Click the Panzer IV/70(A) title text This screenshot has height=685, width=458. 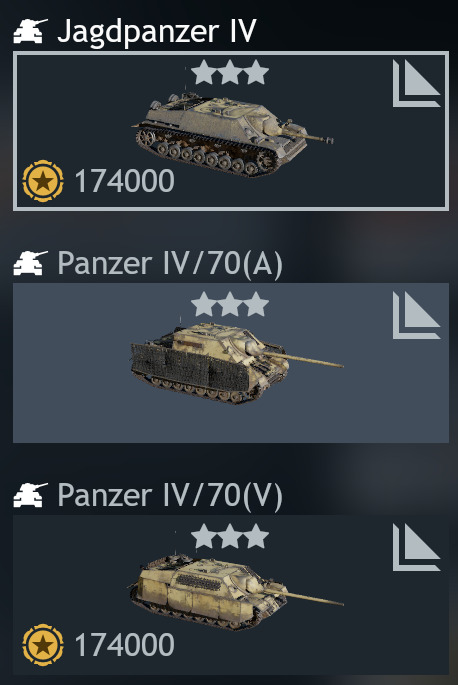170,264
